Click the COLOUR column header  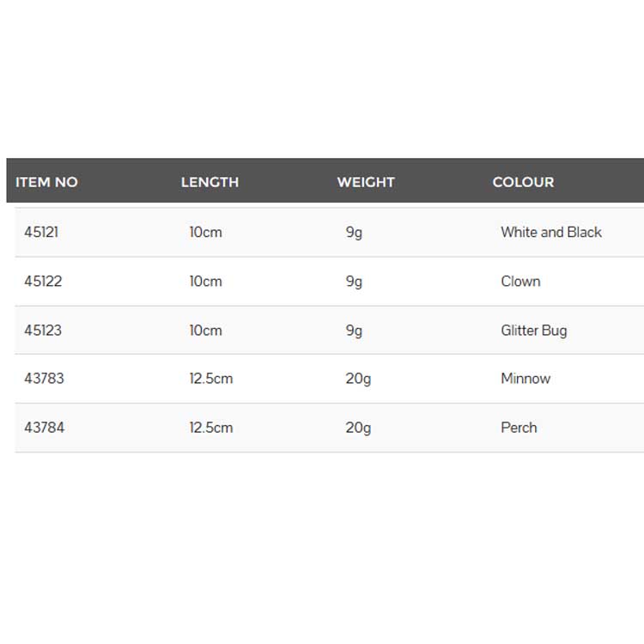coord(523,182)
